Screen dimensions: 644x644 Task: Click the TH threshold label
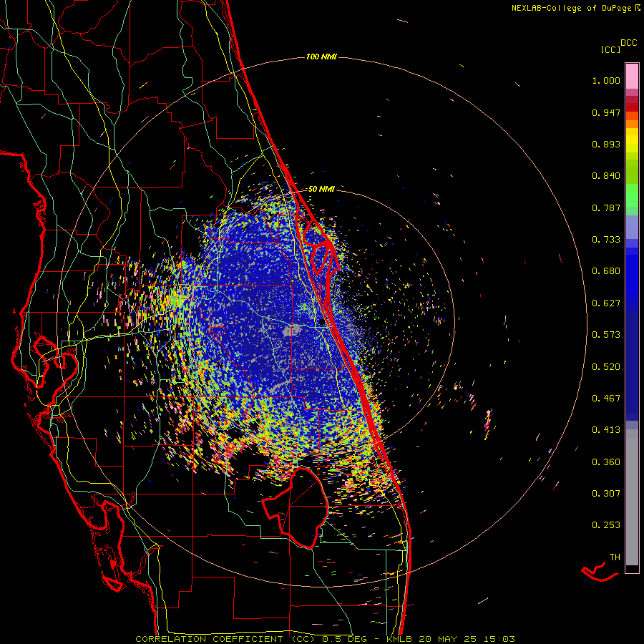click(x=615, y=557)
